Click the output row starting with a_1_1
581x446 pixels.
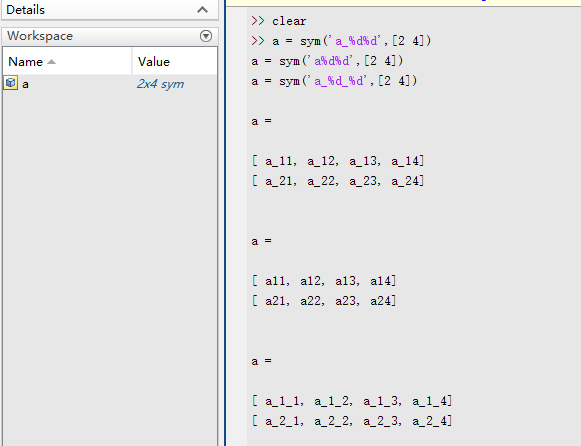(352, 401)
